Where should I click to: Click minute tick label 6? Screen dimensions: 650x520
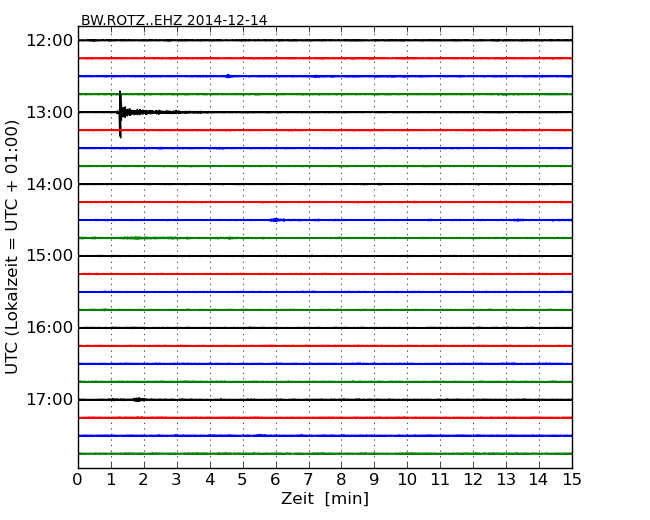tap(275, 480)
